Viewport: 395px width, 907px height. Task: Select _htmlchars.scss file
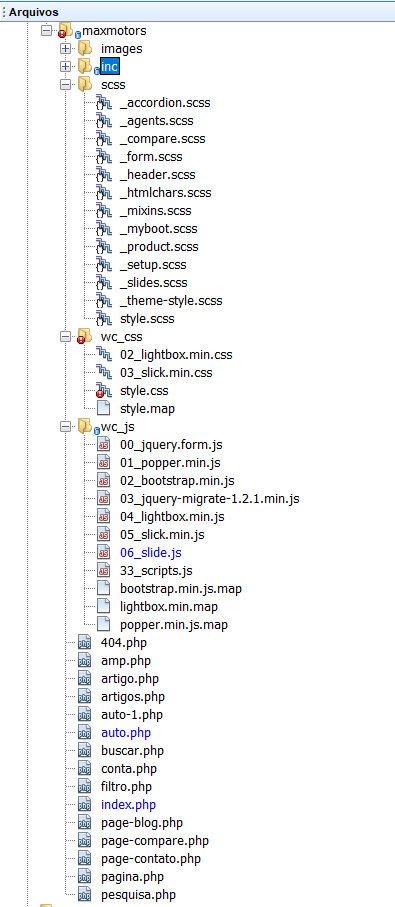click(166, 193)
